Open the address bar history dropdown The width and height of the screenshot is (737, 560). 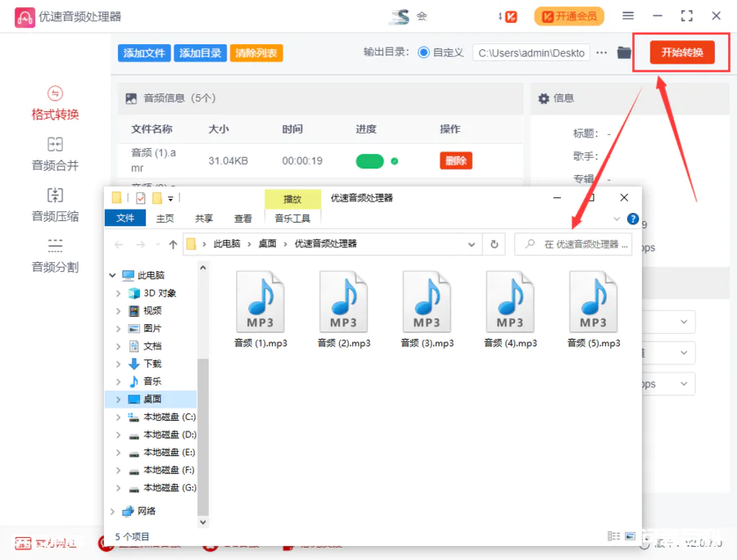472,244
